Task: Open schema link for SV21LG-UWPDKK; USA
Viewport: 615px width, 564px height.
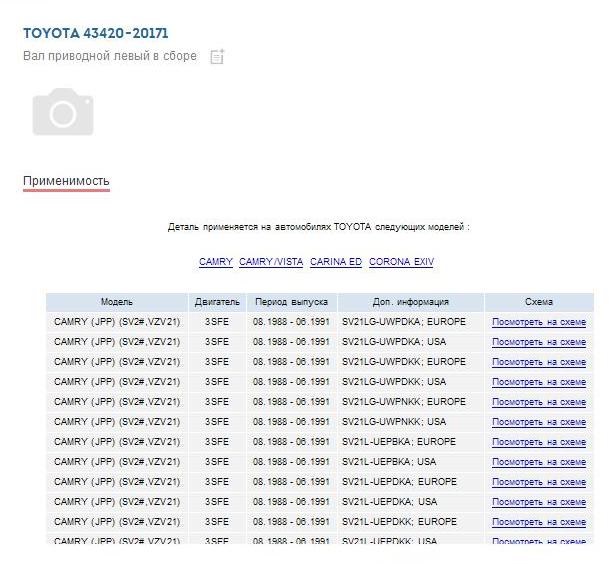Action: tap(538, 382)
